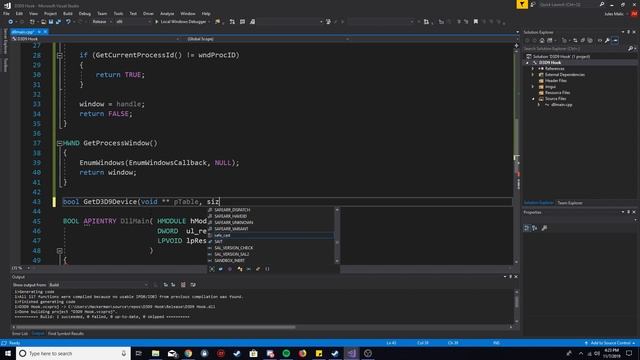Image resolution: width=640 pixels, height=360 pixels.
Task: Close the Output panel
Action: [516, 277]
